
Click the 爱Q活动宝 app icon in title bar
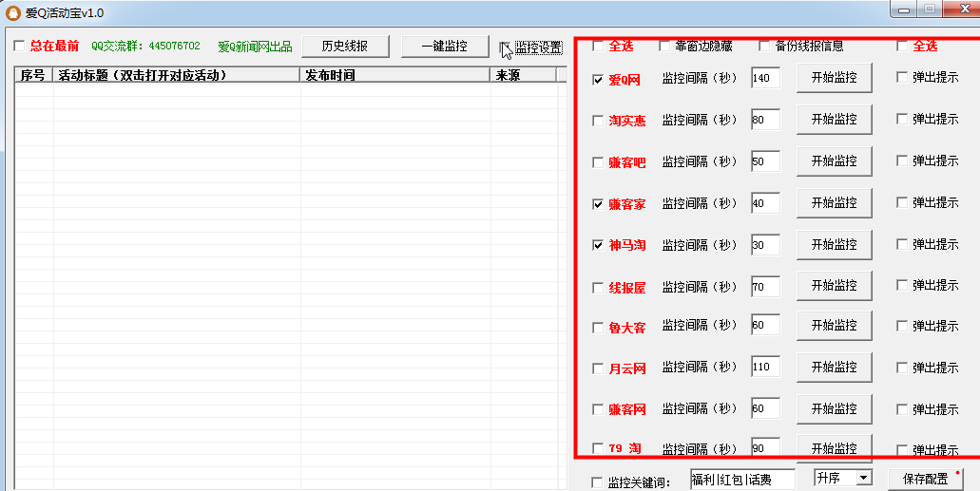[13, 12]
